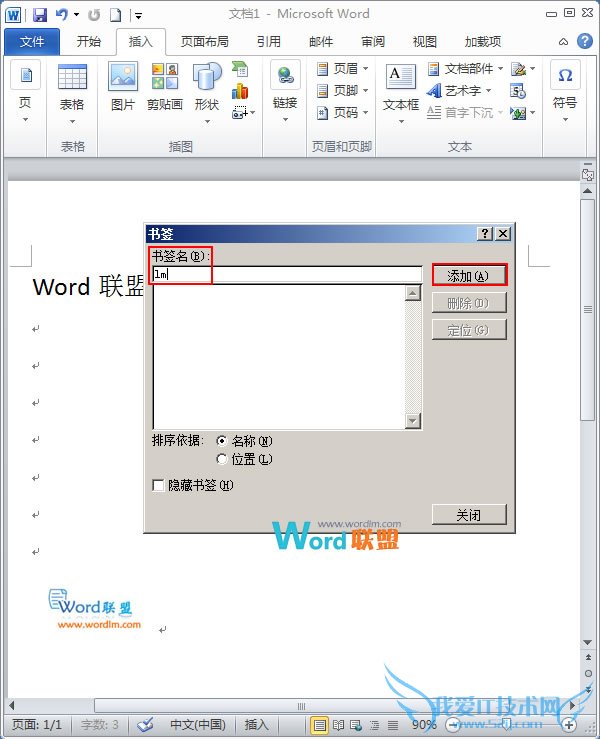600x739 pixels.
Task: Open the 文件 tab
Action: coord(32,42)
